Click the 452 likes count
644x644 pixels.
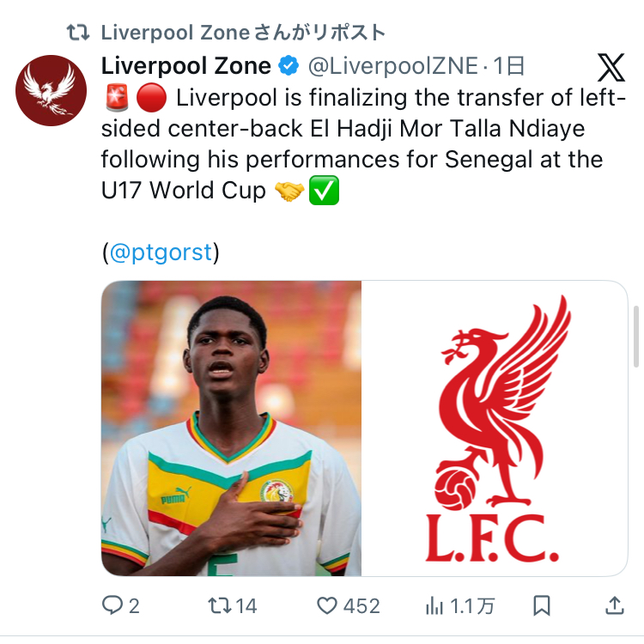point(361,605)
